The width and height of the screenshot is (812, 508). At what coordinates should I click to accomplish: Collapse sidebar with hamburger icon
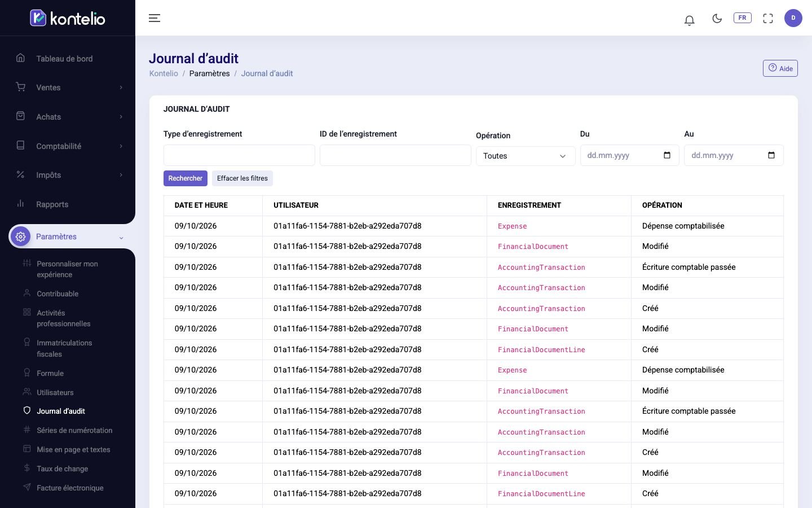coord(155,18)
